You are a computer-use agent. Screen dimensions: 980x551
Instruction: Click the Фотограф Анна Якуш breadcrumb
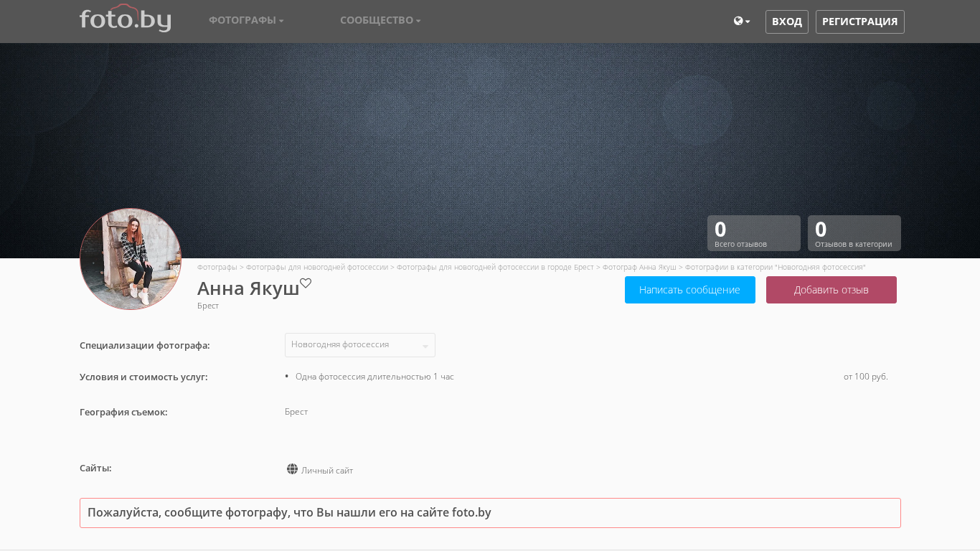639,267
